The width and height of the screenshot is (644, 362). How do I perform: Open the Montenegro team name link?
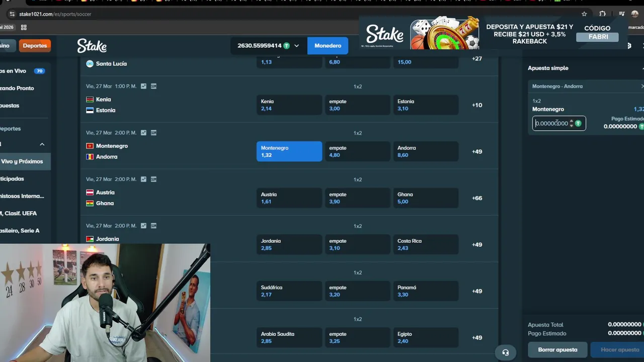click(x=112, y=146)
